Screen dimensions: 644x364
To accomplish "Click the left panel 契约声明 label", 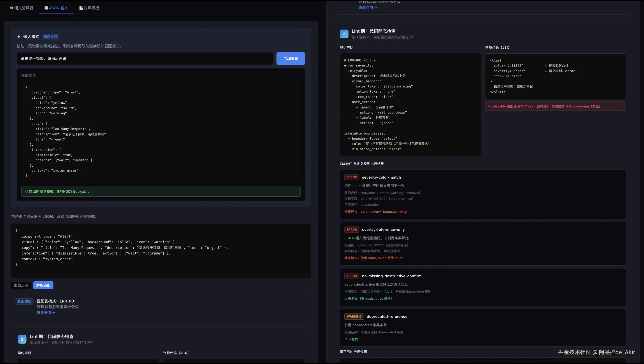I will 25,353.
